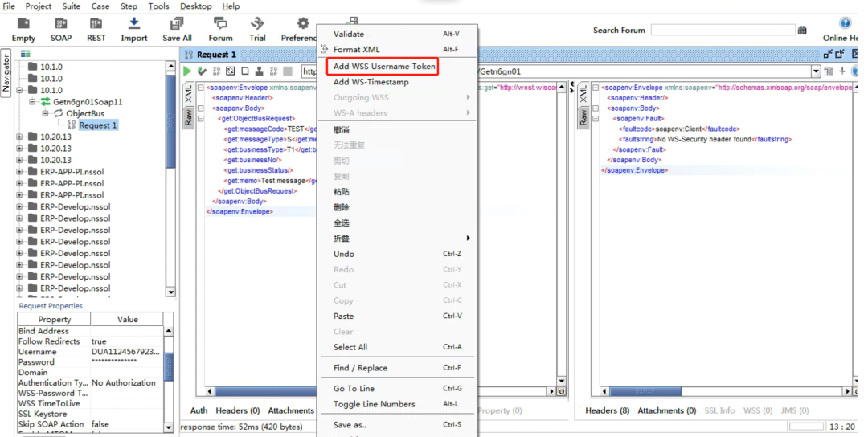Screen dimensions: 868x437
Task: Click the navigator list view icon
Action: click(26, 54)
